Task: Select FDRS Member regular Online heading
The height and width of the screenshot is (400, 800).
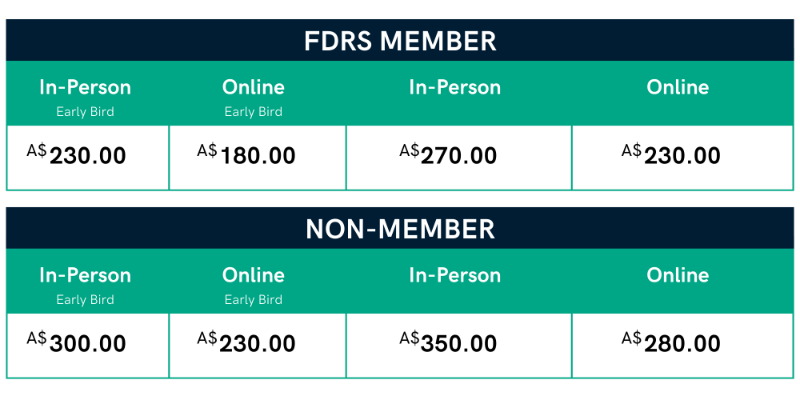Action: (x=678, y=87)
